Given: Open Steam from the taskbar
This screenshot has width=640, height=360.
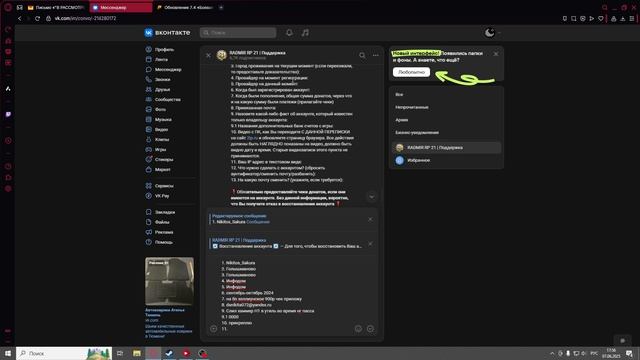Looking at the screenshot, I should pyautogui.click(x=169, y=353).
